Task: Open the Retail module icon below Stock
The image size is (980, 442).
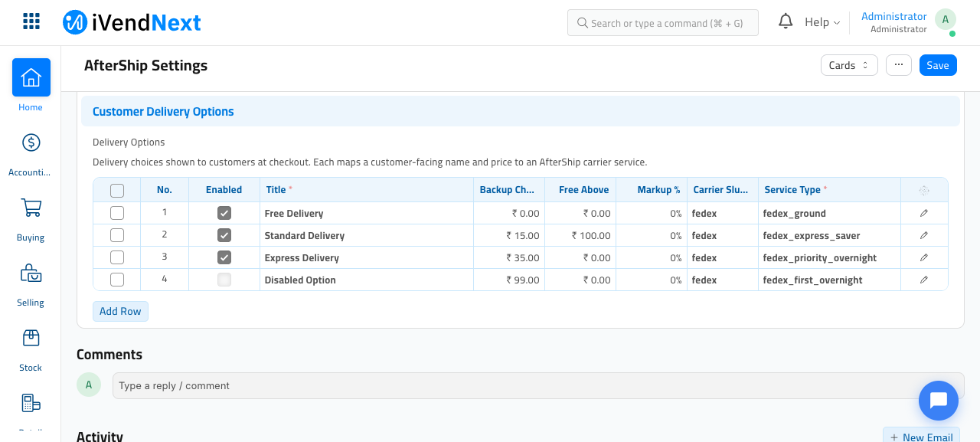Action: click(x=31, y=403)
